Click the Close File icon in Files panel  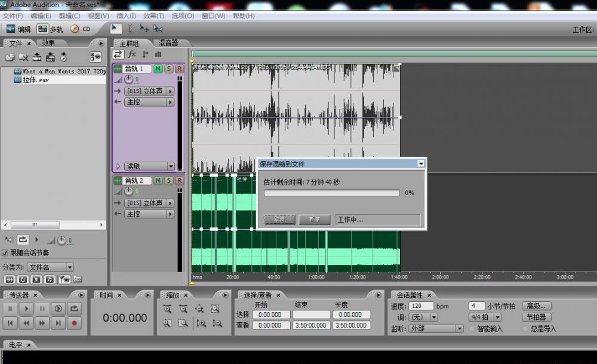pos(24,57)
